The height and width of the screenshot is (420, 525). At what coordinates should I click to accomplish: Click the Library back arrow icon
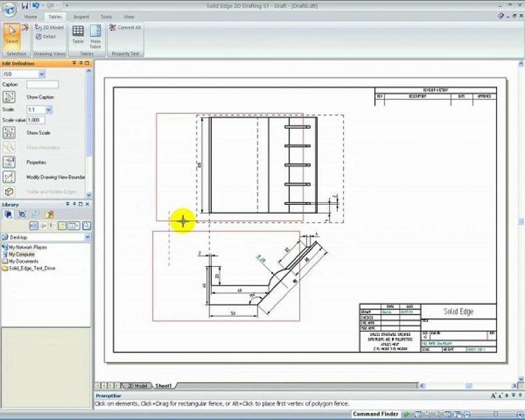(43, 226)
